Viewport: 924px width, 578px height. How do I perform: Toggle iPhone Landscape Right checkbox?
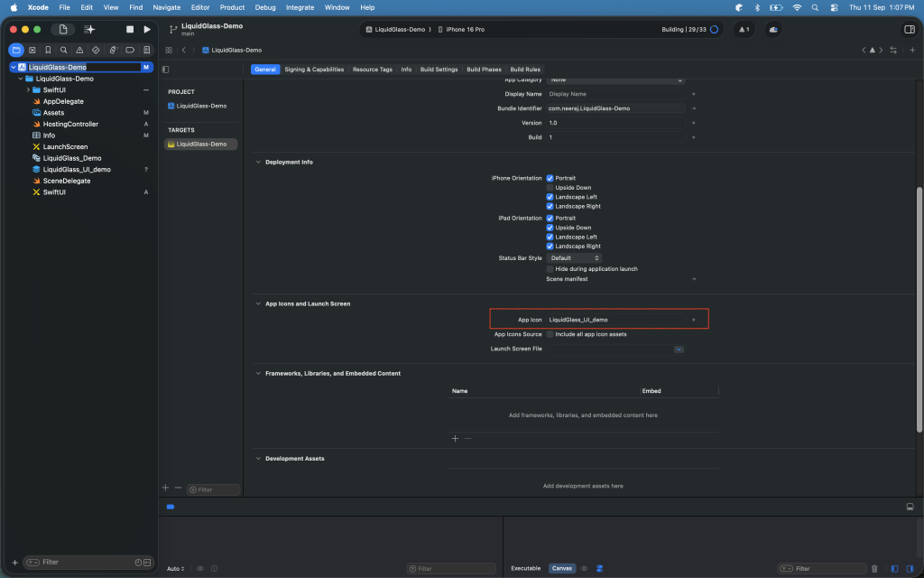click(x=550, y=207)
